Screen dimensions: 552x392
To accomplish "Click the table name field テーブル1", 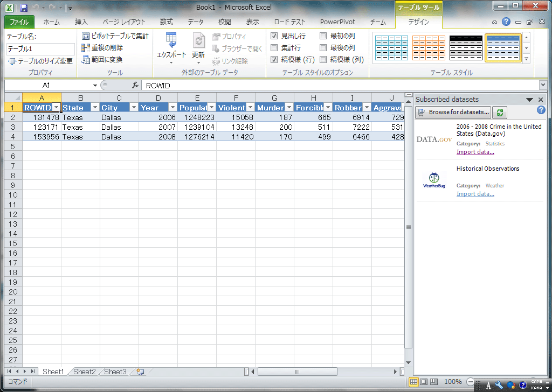I will point(40,49).
